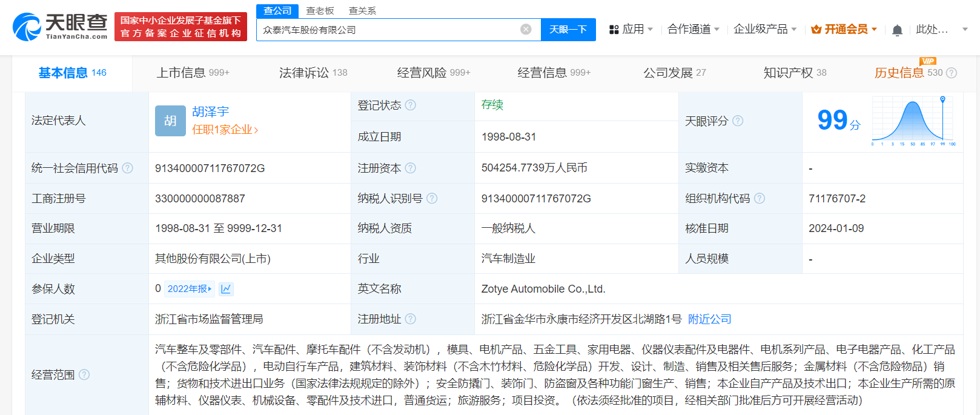Switch to the 查公司 search tab
980x415 pixels.
pos(277,11)
